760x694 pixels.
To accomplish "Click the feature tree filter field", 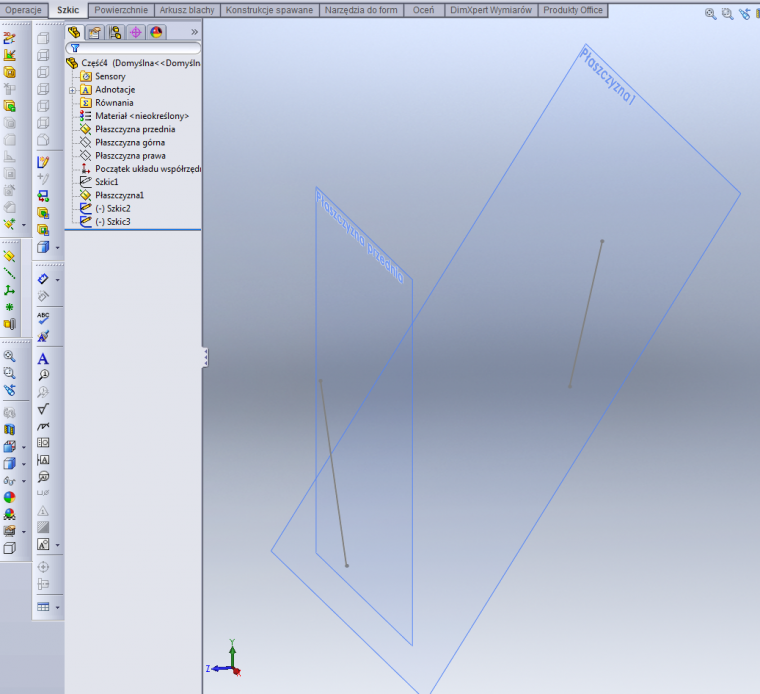I will (133, 48).
